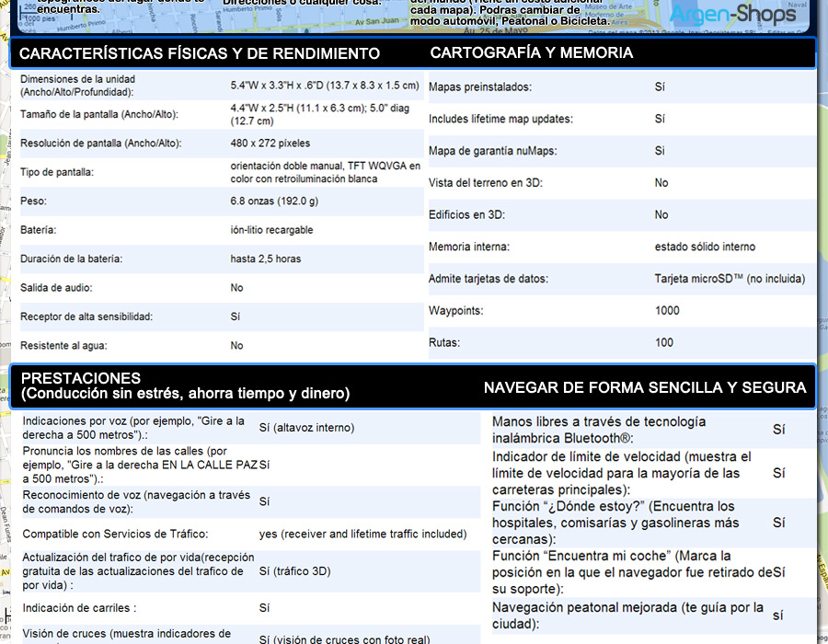Select the Waypoints value "1000"
Image resolution: width=828 pixels, height=644 pixels.
[667, 311]
